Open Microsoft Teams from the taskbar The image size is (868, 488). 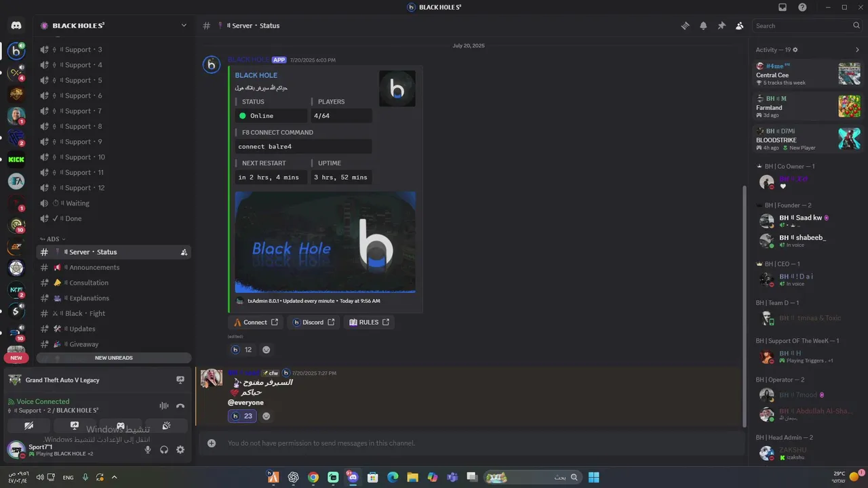[452, 477]
